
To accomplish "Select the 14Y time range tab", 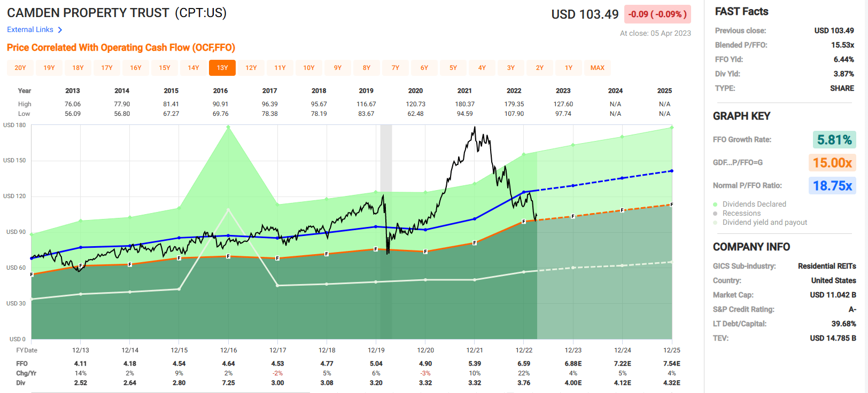I will (x=193, y=68).
